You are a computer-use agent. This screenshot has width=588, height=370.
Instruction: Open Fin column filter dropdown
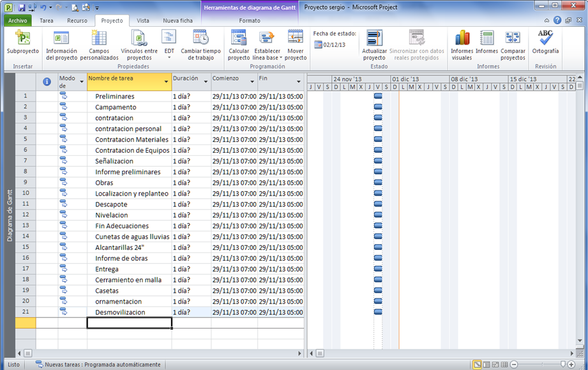click(x=299, y=81)
